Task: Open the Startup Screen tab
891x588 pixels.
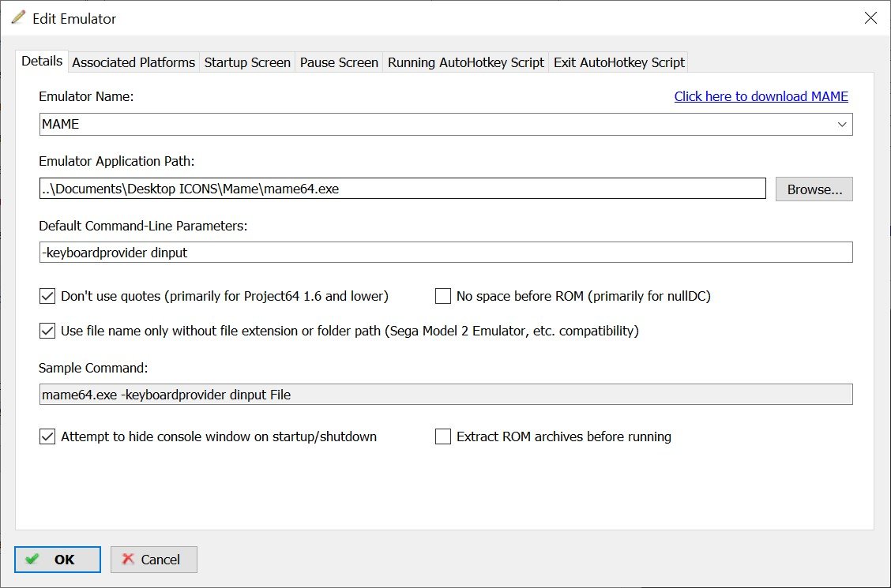Action: [x=247, y=62]
